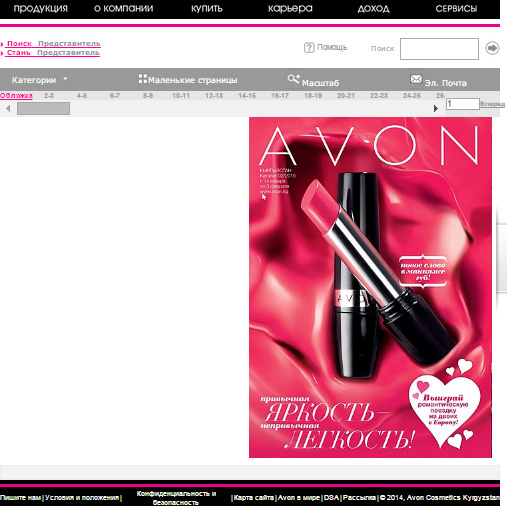Jump to pages 20-21
Image resolution: width=507 pixels, height=506 pixels.
(x=346, y=96)
